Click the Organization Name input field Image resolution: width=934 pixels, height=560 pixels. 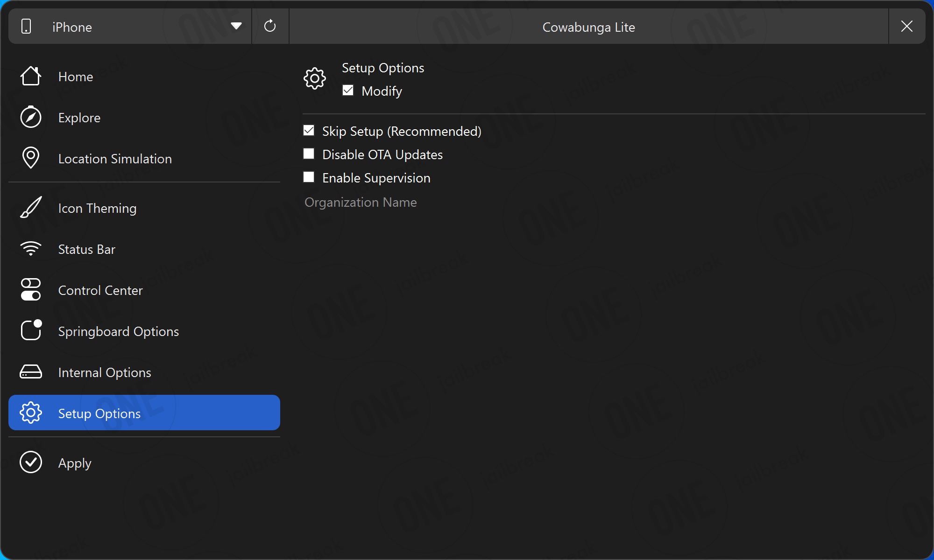pos(614,202)
